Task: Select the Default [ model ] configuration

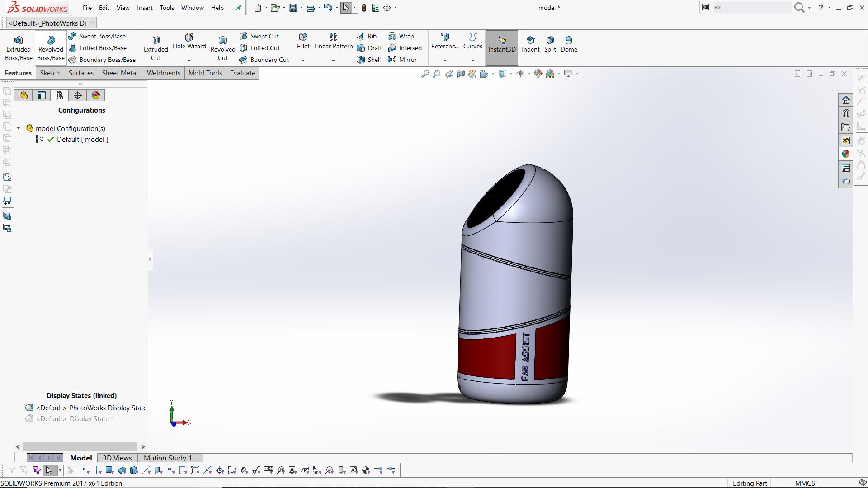Action: [x=82, y=140]
